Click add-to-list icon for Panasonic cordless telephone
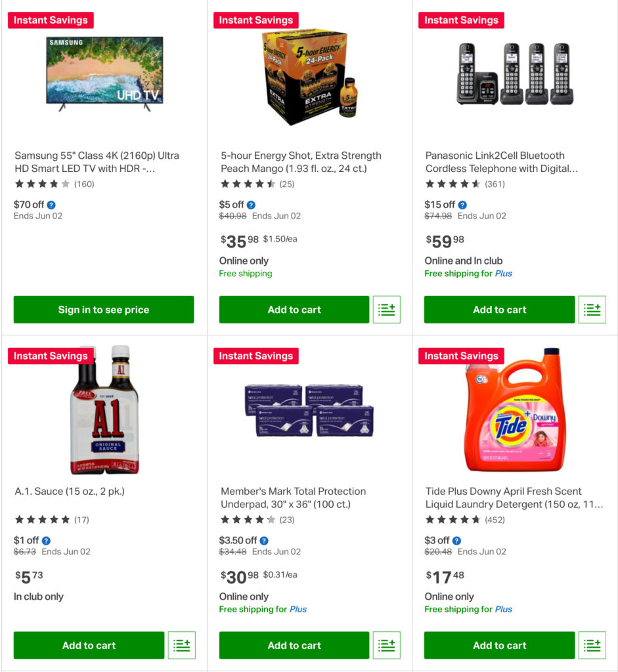The image size is (618, 672). tap(592, 310)
